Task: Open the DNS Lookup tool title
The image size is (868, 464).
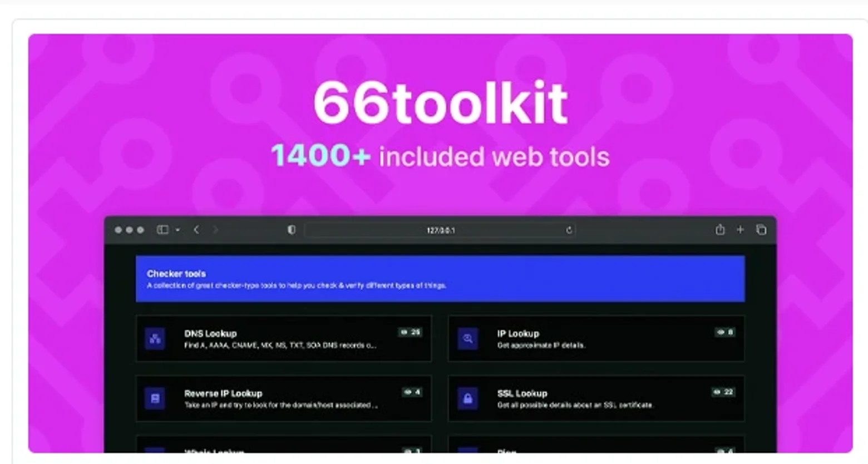Action: coord(210,333)
